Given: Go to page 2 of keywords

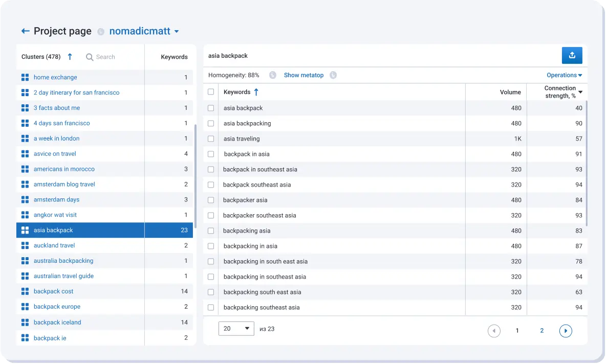Looking at the screenshot, I should click(x=542, y=331).
